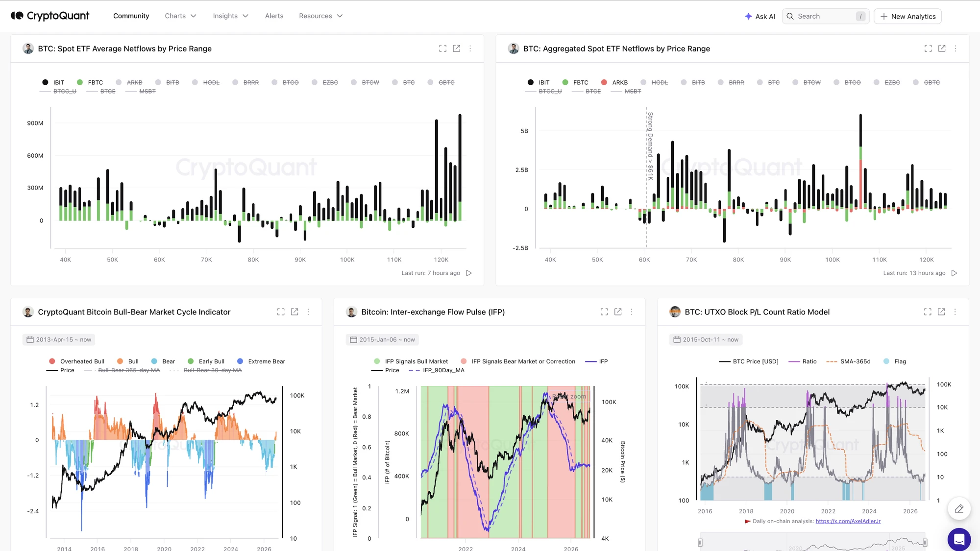Screen dimensions: 980x551
Task: Open date range 2015-Oct-11 ~ now picker
Action: [x=706, y=340]
